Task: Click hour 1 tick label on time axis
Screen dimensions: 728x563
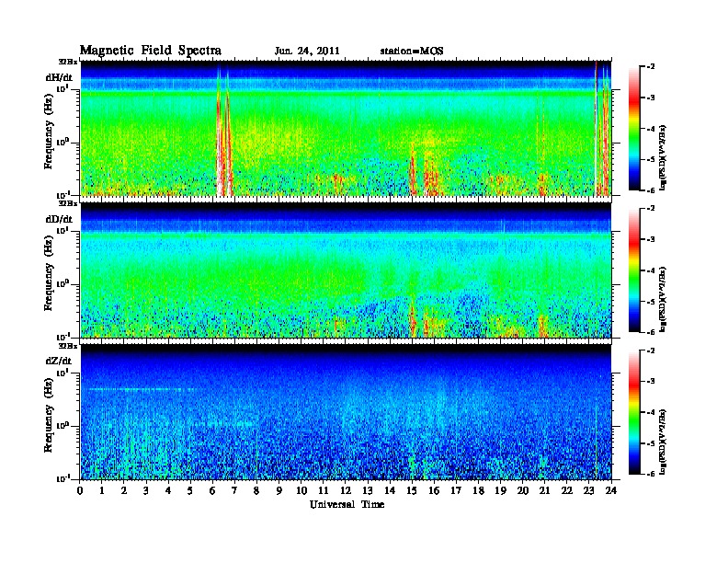Action: pyautogui.click(x=102, y=490)
